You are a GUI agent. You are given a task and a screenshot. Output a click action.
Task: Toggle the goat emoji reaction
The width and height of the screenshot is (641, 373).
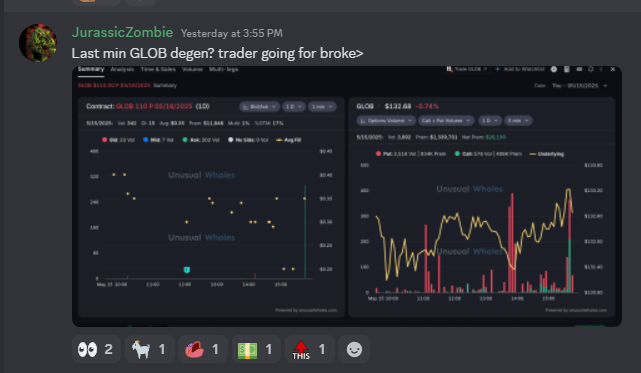point(150,349)
